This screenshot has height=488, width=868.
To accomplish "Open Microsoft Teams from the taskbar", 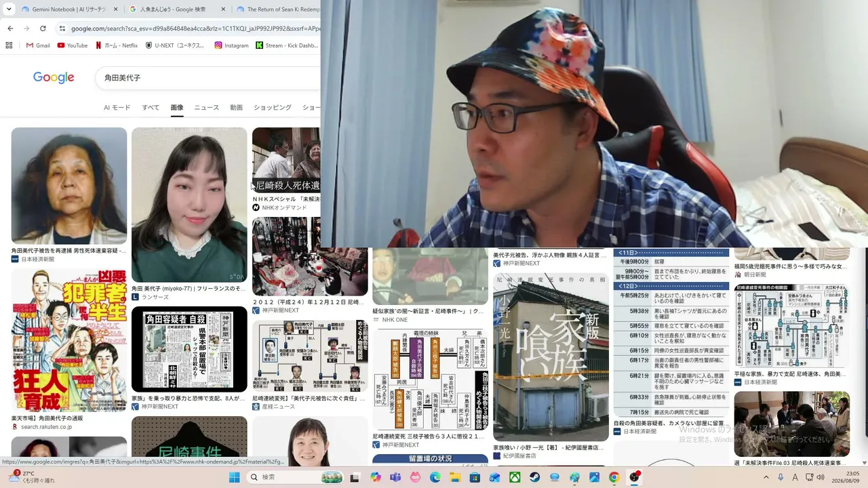I will 395,477.
